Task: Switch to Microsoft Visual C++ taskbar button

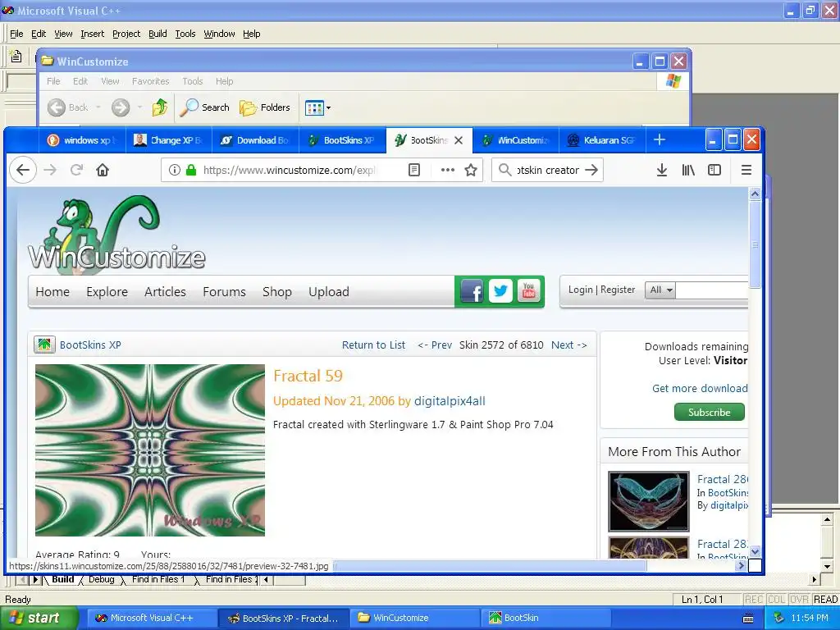Action: pos(151,619)
